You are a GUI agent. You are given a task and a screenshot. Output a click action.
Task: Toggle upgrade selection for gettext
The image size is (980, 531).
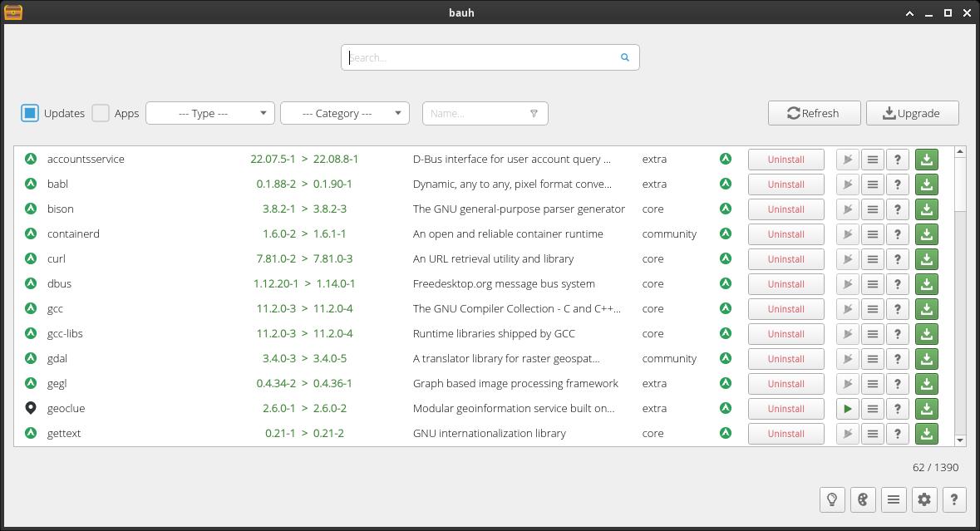pos(926,434)
